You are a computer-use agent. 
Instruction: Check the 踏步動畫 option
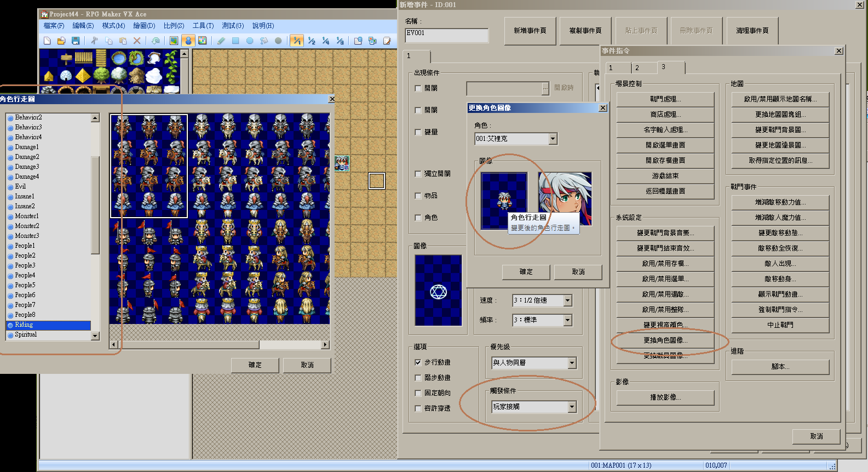coord(418,378)
